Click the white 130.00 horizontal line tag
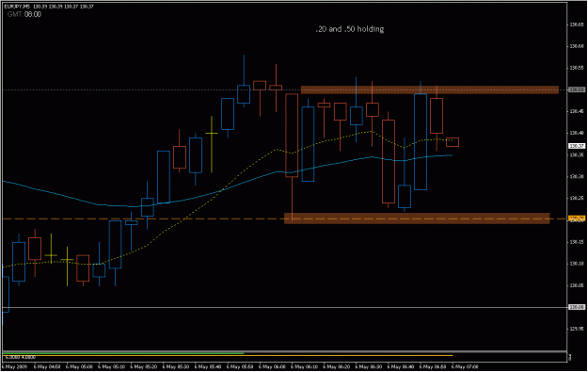 click(577, 307)
